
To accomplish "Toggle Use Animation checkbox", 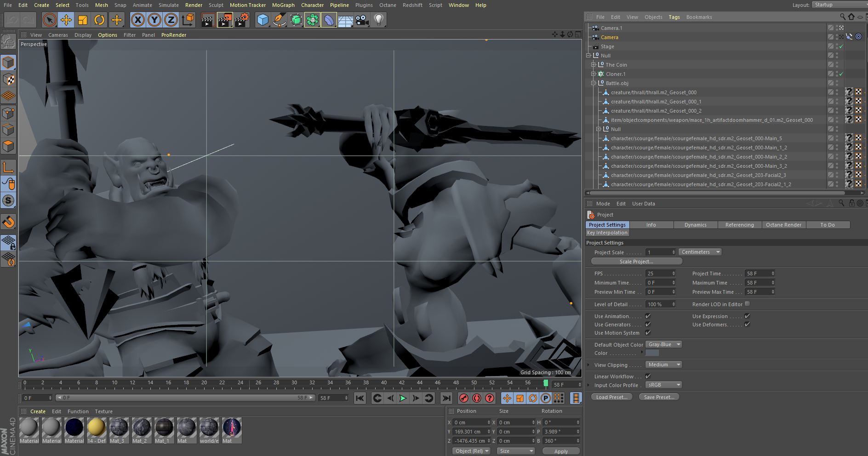I will click(648, 316).
